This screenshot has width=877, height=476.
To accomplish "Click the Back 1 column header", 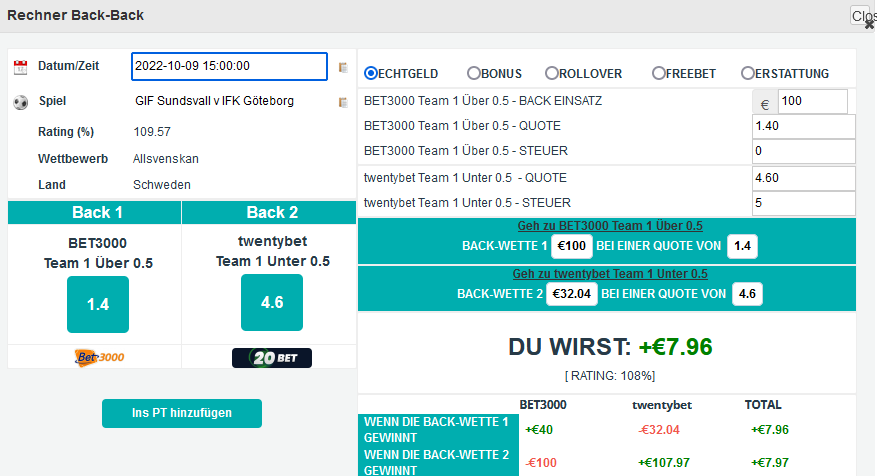I will (95, 213).
